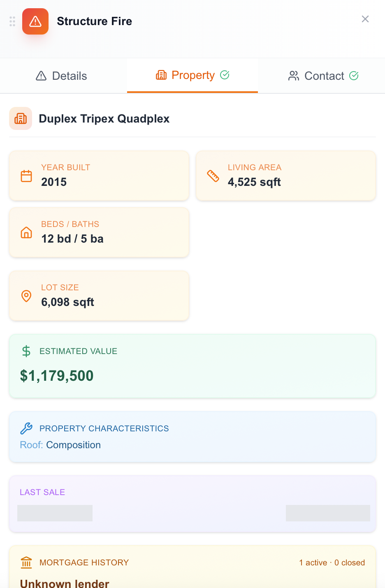This screenshot has width=385, height=588.
Task: Click the building icon beside Duplex Tripex Quadplex
Action: pyautogui.click(x=21, y=118)
